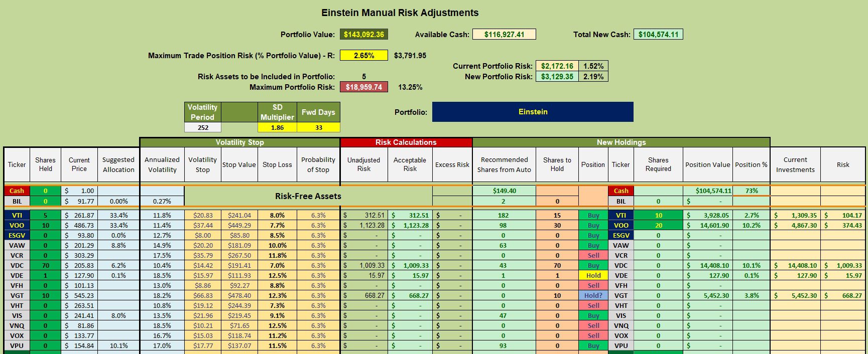Select VOO stop value $449.29
868x354 pixels.
(239, 225)
